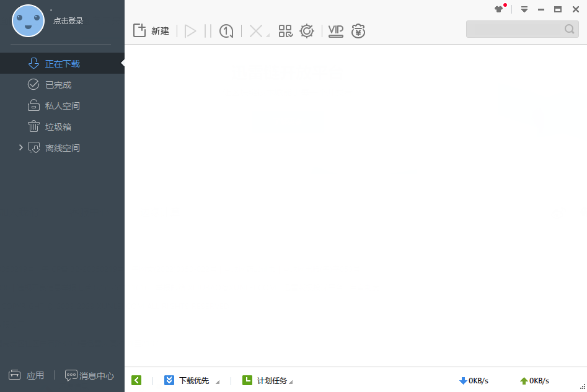Open 私人空间 private space
The width and height of the screenshot is (587, 392).
click(62, 105)
